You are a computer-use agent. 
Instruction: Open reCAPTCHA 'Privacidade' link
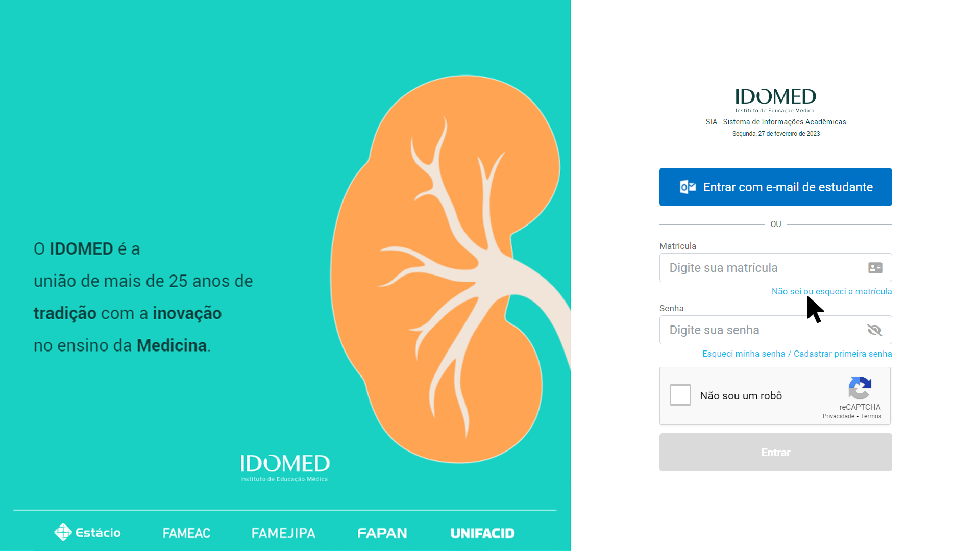838,416
